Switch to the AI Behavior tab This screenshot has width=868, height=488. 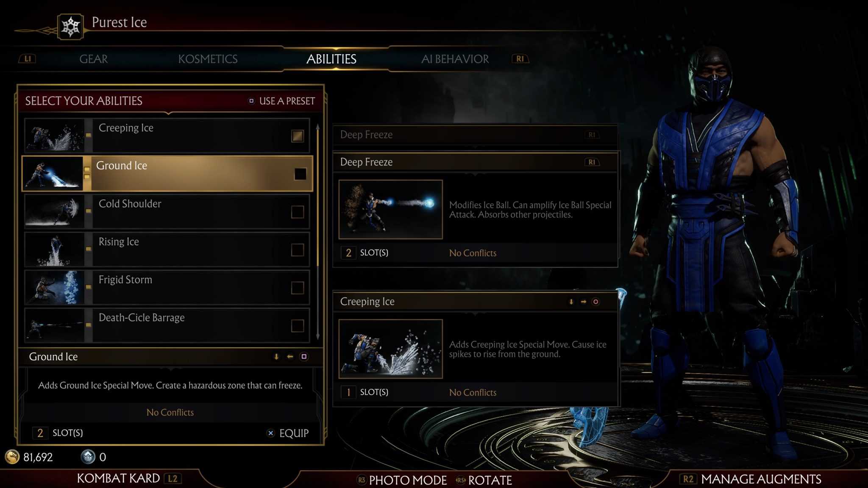455,59
